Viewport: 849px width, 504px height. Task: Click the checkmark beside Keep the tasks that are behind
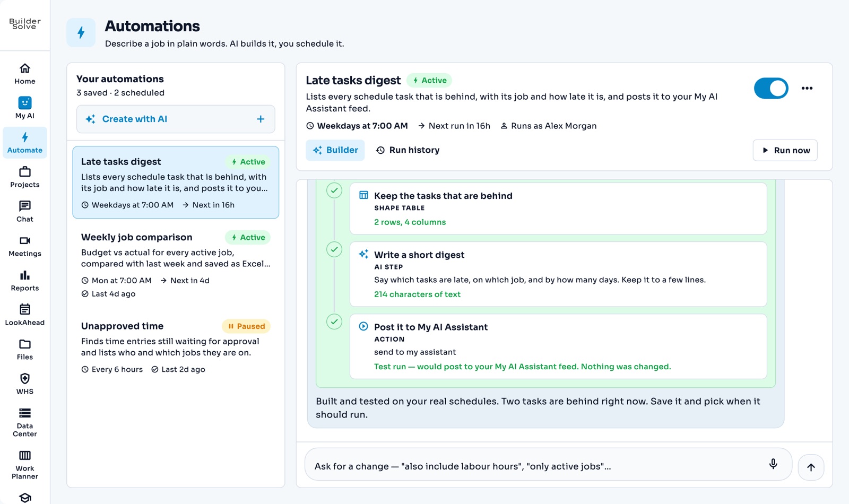coord(334,190)
